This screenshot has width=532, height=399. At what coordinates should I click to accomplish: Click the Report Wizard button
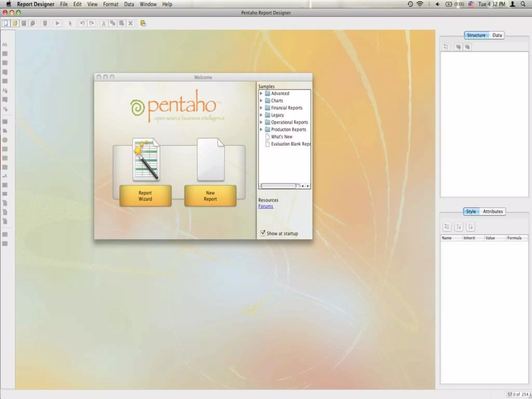tap(145, 196)
